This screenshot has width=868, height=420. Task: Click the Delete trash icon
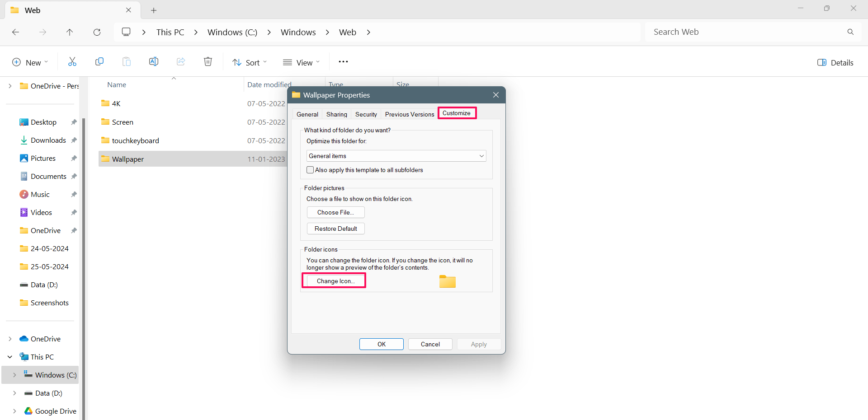pyautogui.click(x=208, y=62)
